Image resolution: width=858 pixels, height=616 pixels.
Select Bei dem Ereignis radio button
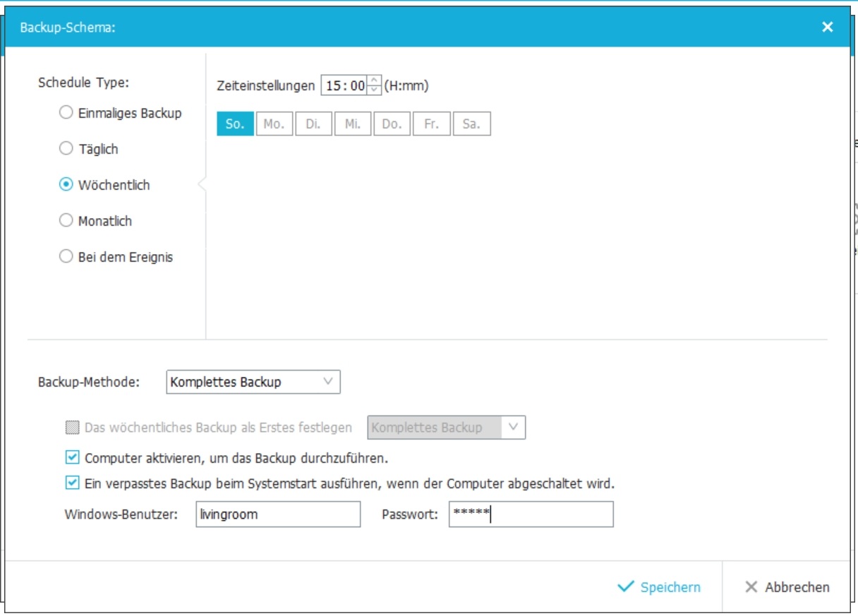66,257
